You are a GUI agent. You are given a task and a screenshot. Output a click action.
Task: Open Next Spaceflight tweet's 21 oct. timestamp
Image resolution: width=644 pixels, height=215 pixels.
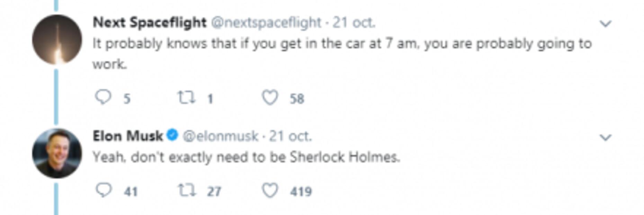pyautogui.click(x=354, y=23)
